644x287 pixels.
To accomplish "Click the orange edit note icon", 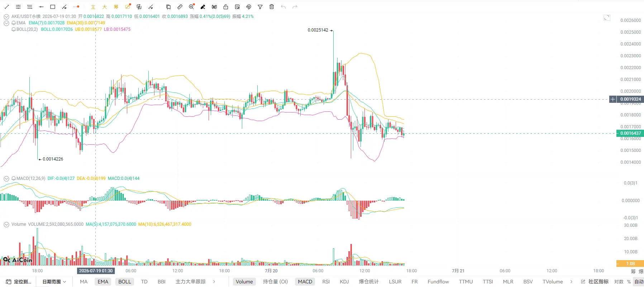I will tap(128, 7).
